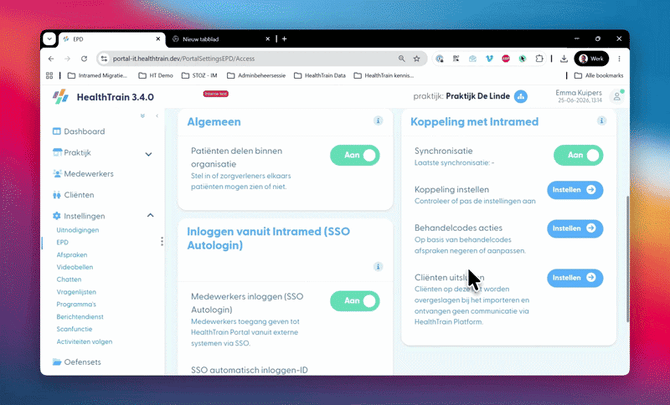Open the HealthTrain kennis bookmark folder

pos(384,76)
